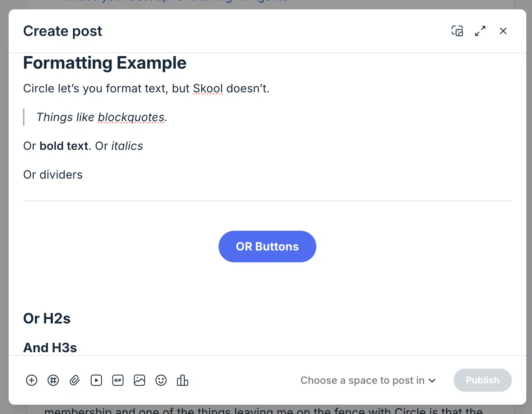Image resolution: width=532 pixels, height=414 pixels.
Task: Place cursor in the And H3s heading
Action: click(50, 348)
